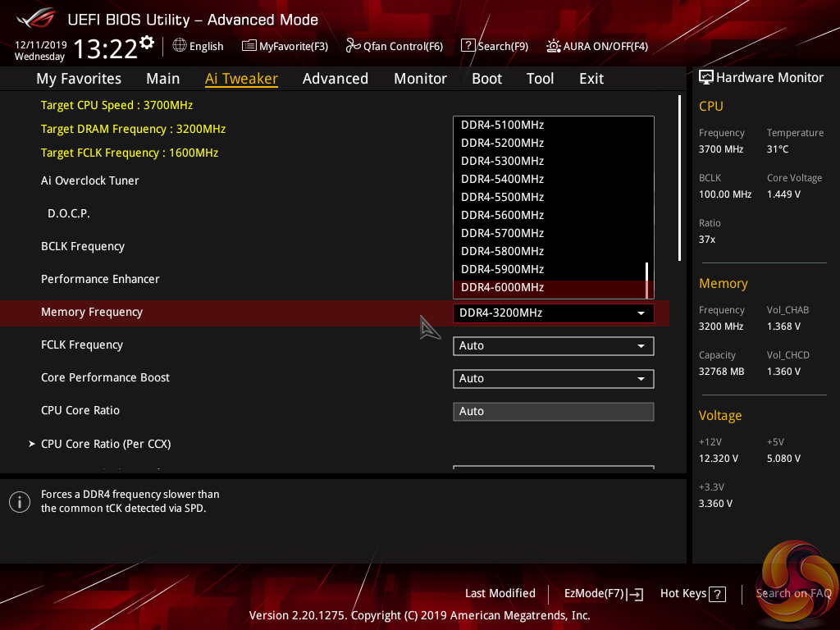The height and width of the screenshot is (630, 840).
Task: Open the Memory Frequency dropdown
Action: 553,313
